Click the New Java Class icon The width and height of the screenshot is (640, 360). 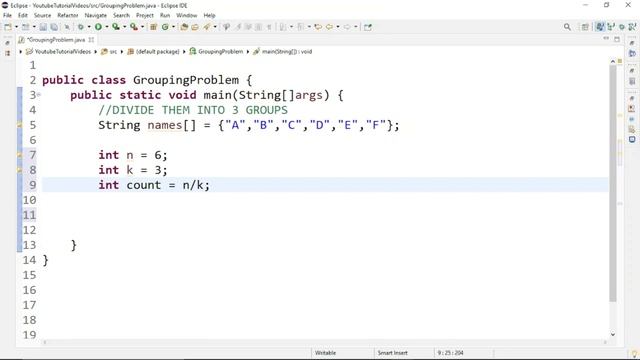165,27
